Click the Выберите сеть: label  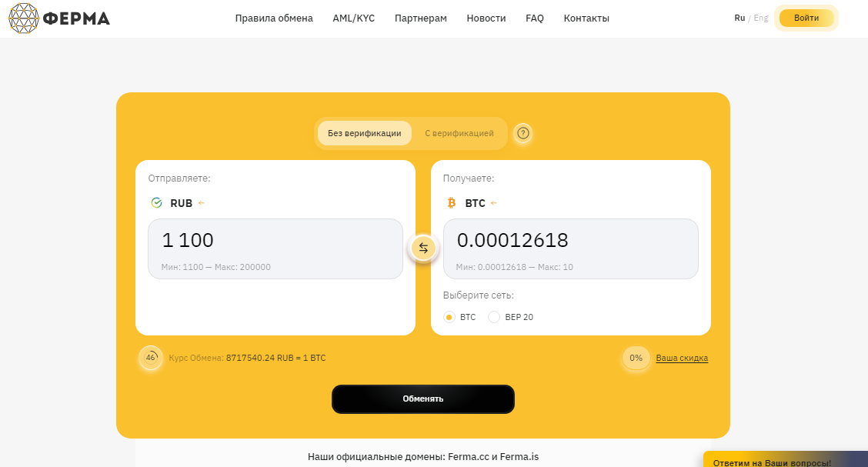coord(479,295)
